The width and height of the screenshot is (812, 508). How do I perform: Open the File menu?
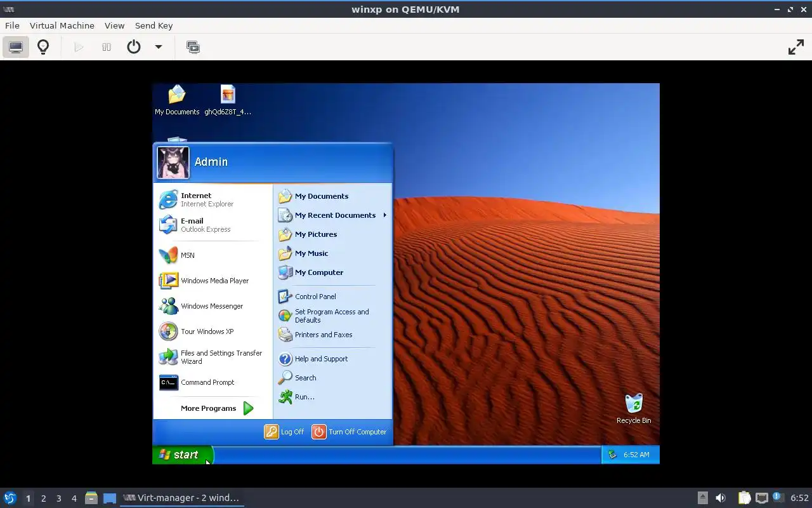12,25
